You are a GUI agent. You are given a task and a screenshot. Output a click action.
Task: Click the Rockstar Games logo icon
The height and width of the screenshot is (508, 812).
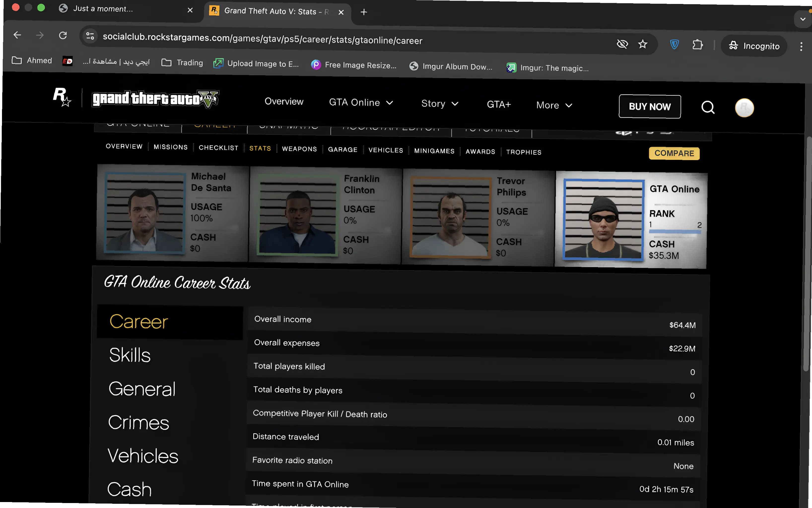(62, 97)
